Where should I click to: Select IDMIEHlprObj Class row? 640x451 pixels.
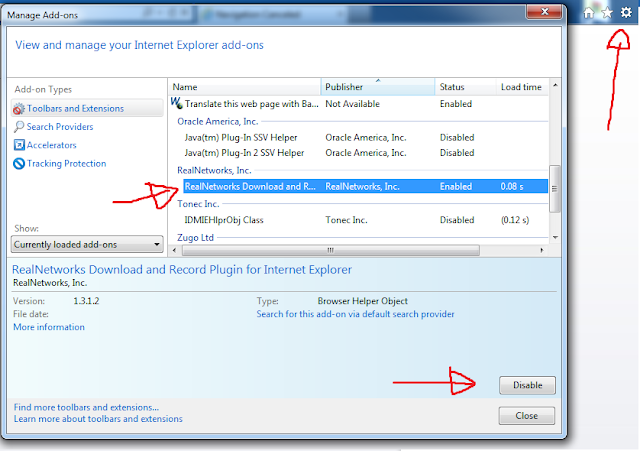[365, 220]
